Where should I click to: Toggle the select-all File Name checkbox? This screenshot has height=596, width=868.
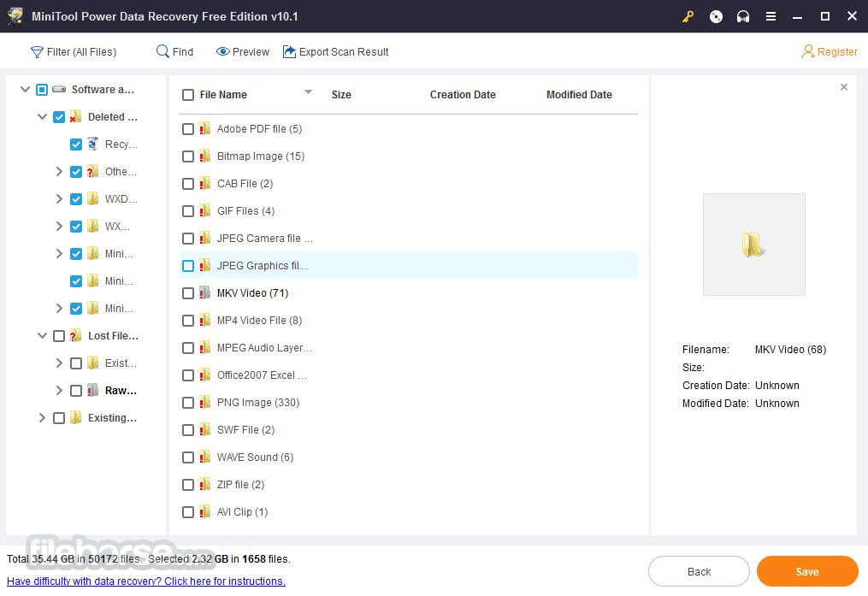pyautogui.click(x=188, y=95)
